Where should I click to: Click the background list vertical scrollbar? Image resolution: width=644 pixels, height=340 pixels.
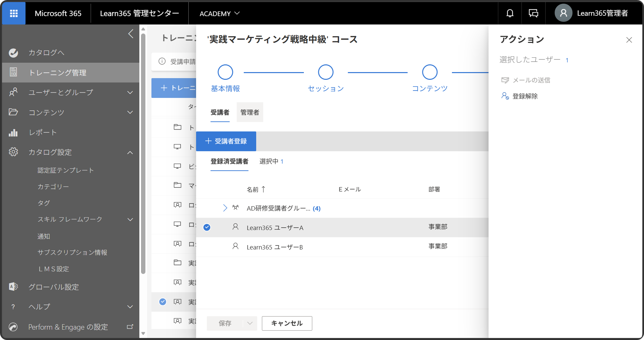(x=143, y=154)
